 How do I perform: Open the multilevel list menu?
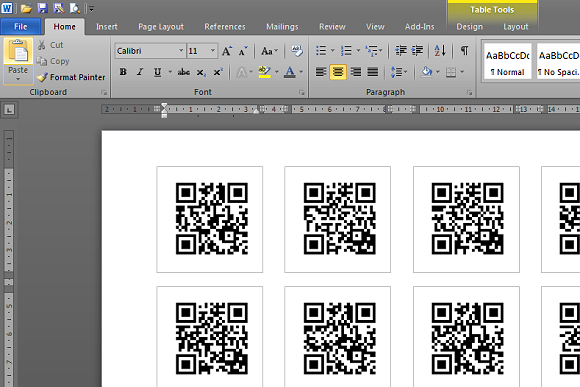[373, 51]
